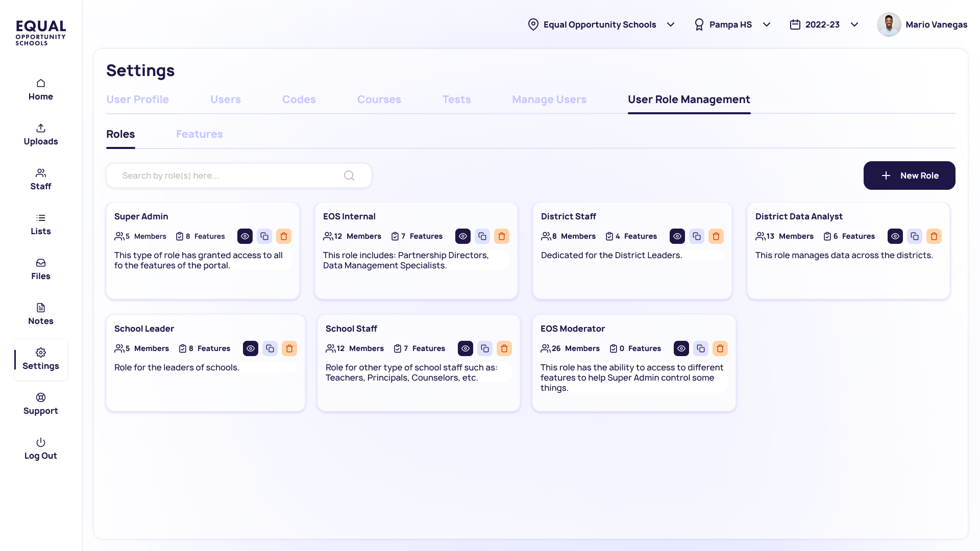Expand the Equal Opportunity Schools dropdown
This screenshot has height=551, width=980.
pyautogui.click(x=671, y=24)
